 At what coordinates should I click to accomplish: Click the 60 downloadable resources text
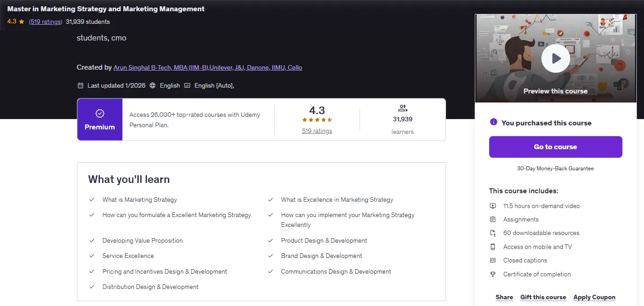pos(541,233)
